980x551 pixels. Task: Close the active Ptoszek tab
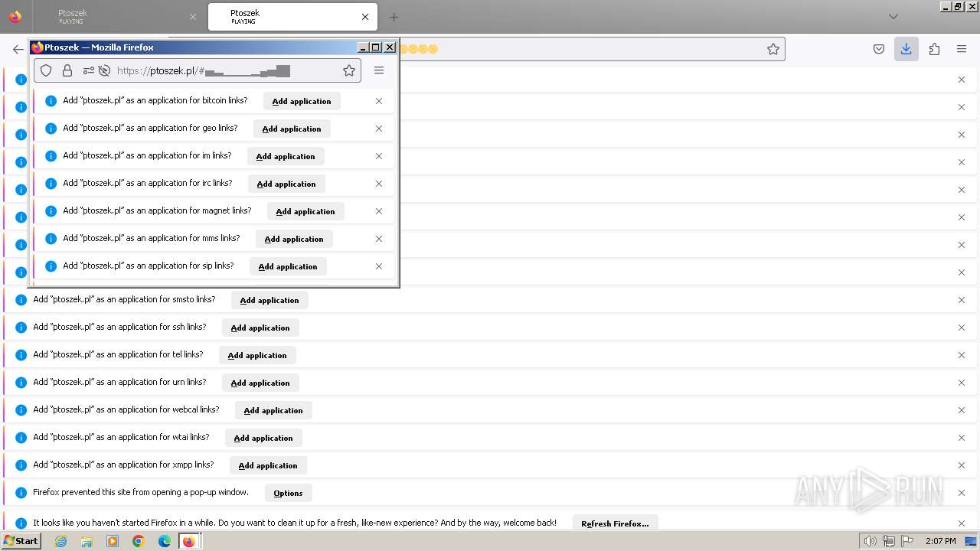click(x=365, y=17)
